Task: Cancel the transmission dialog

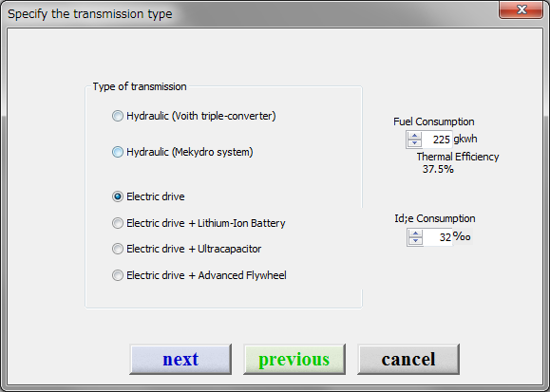Action: tap(408, 360)
